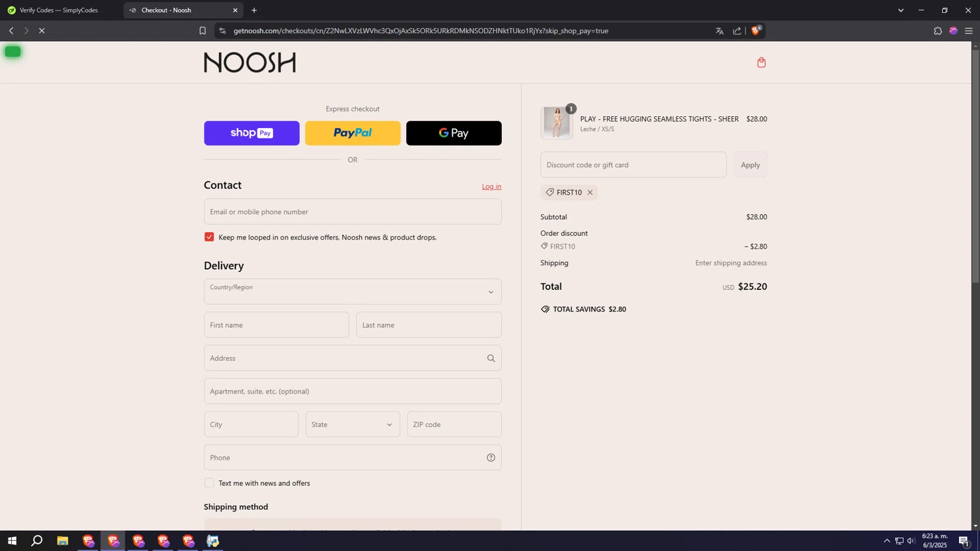This screenshot has width=980, height=551.
Task: Open the last pinned taskbar app
Action: click(x=213, y=541)
